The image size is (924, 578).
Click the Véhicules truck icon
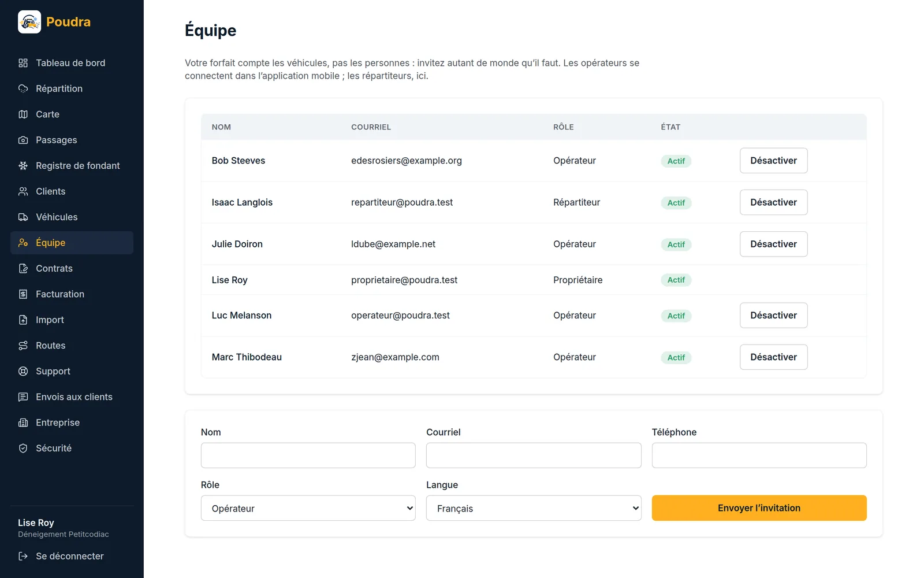click(x=23, y=217)
